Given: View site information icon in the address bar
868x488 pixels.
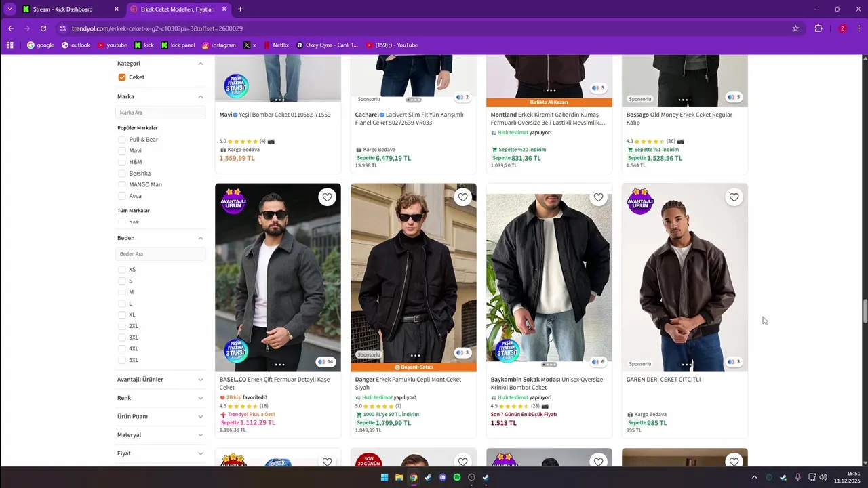Looking at the screenshot, I should tap(63, 28).
